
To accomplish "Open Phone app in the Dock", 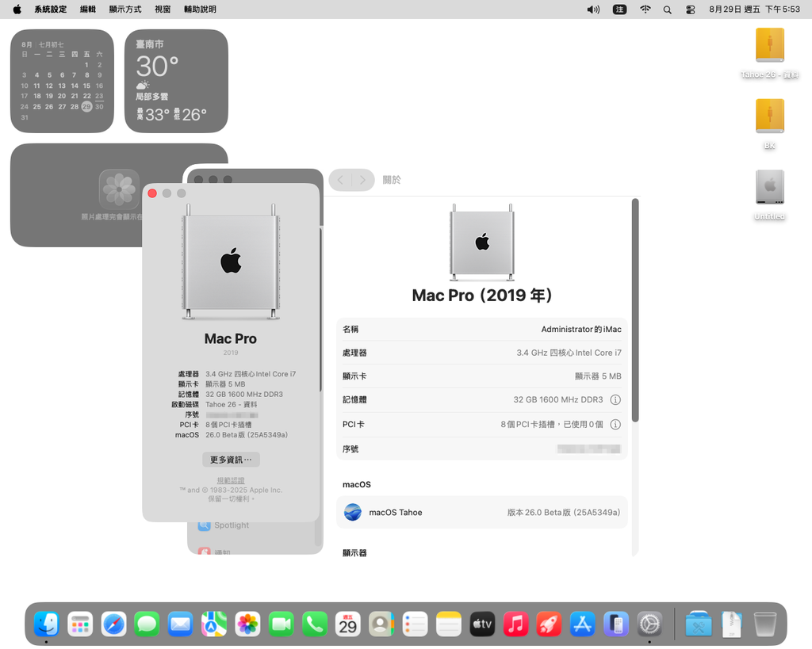I will tap(315, 624).
